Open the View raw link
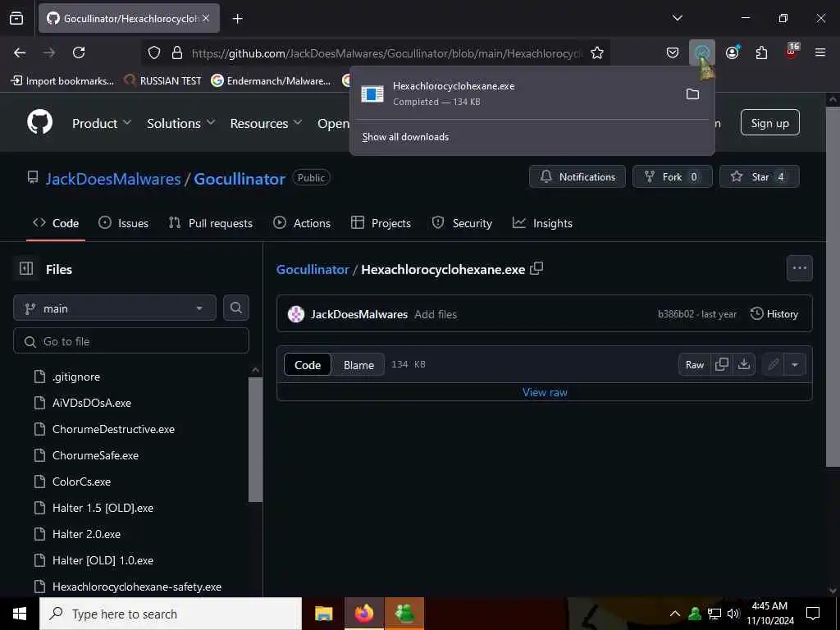The image size is (840, 630). click(x=545, y=392)
